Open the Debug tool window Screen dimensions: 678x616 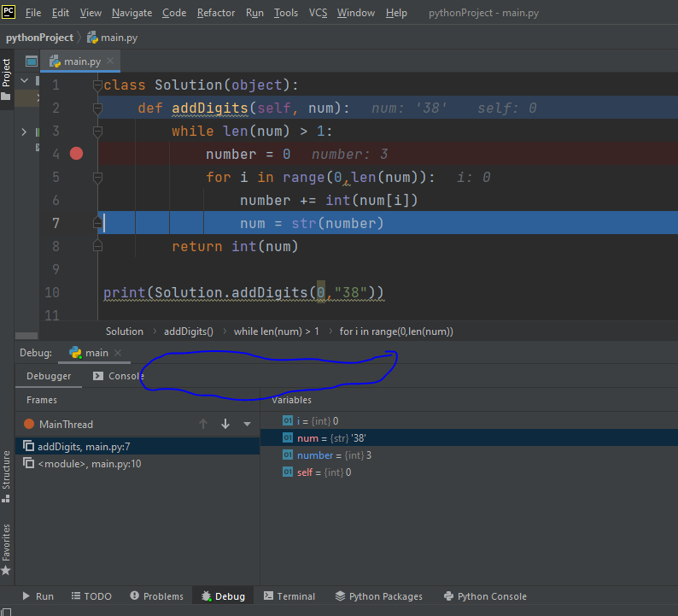223,596
